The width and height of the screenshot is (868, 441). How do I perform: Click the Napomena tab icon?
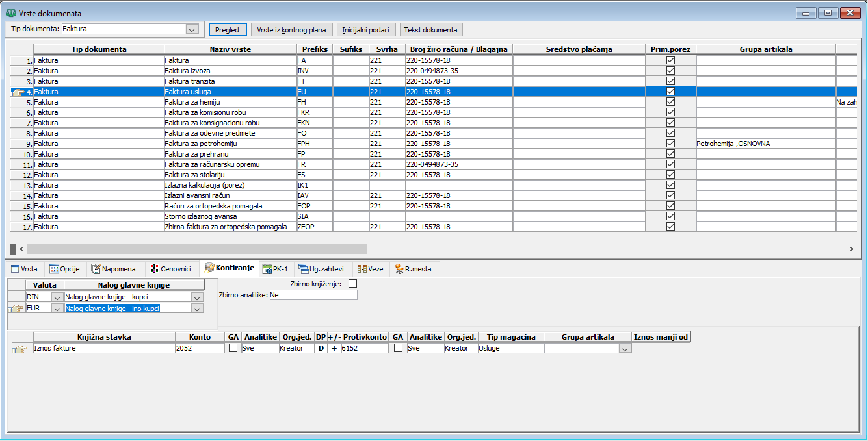point(96,269)
